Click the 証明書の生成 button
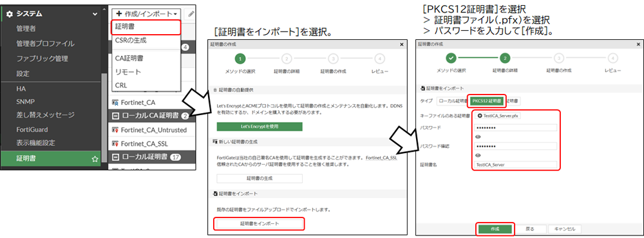 pos(260,179)
